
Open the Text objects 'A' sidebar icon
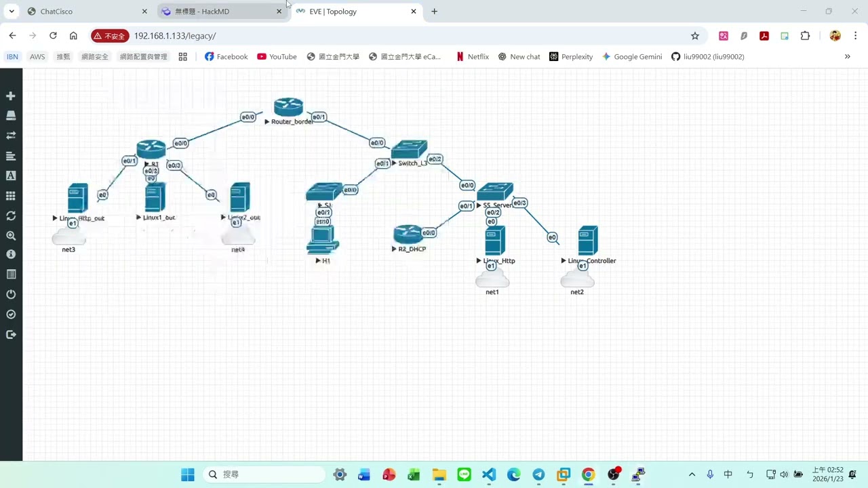click(x=11, y=176)
